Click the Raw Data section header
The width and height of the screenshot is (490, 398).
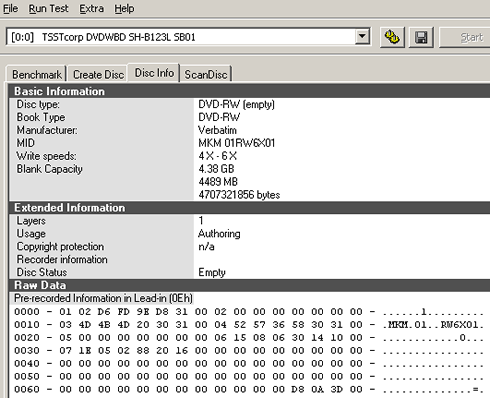249,285
